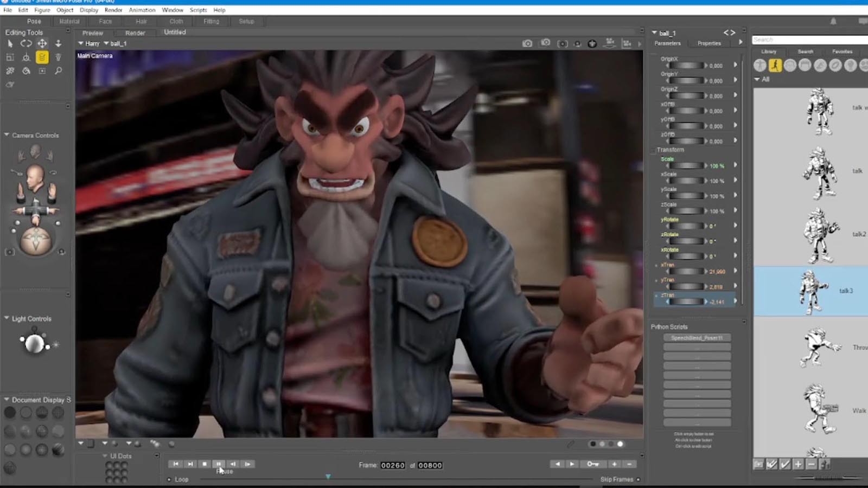Open the Properties tab
This screenshot has height=488, width=868.
tap(710, 43)
